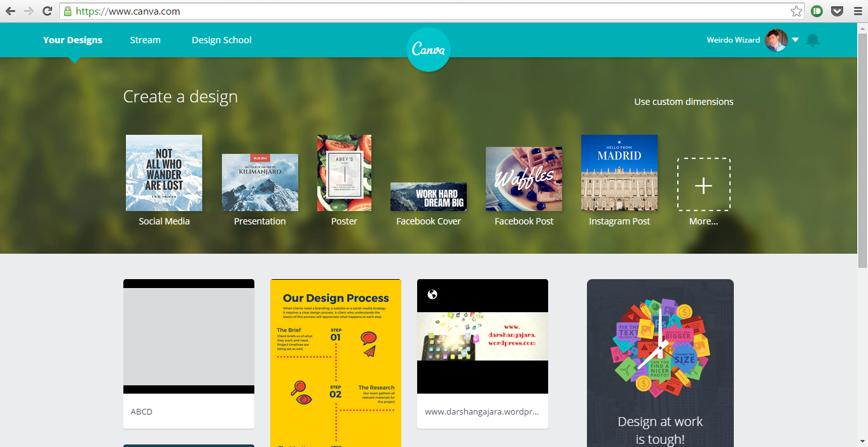Image resolution: width=868 pixels, height=447 pixels.
Task: Click Use custom dimensions link
Action: coord(684,102)
